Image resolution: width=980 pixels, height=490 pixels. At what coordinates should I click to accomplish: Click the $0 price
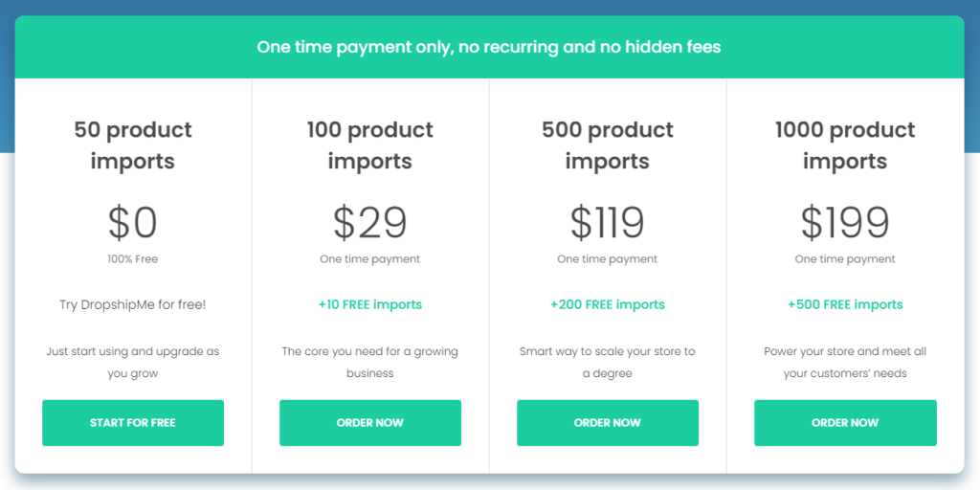[x=133, y=223]
